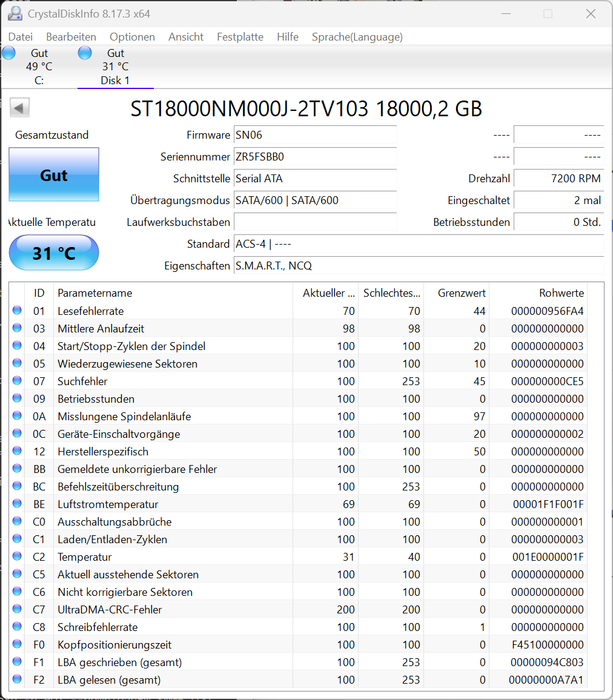Click status orb of Nicht korrigierbare Sektoren row
Screen dimensions: 613x700
(17, 591)
